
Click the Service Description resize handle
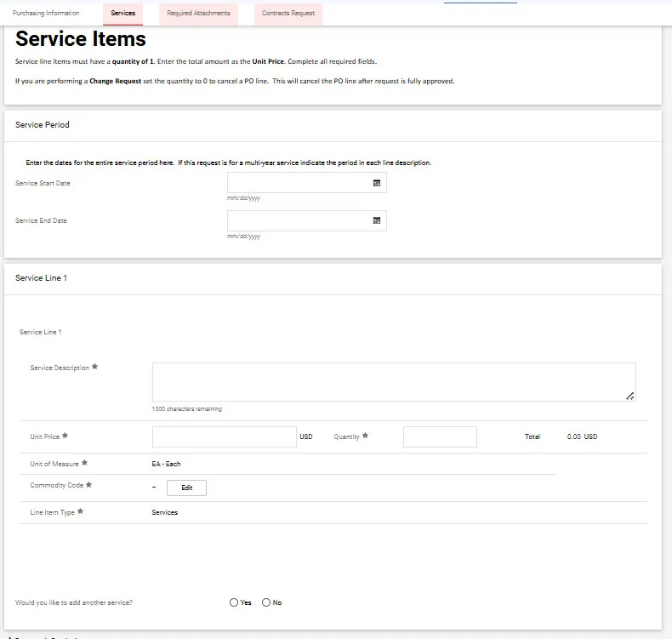pos(629,396)
